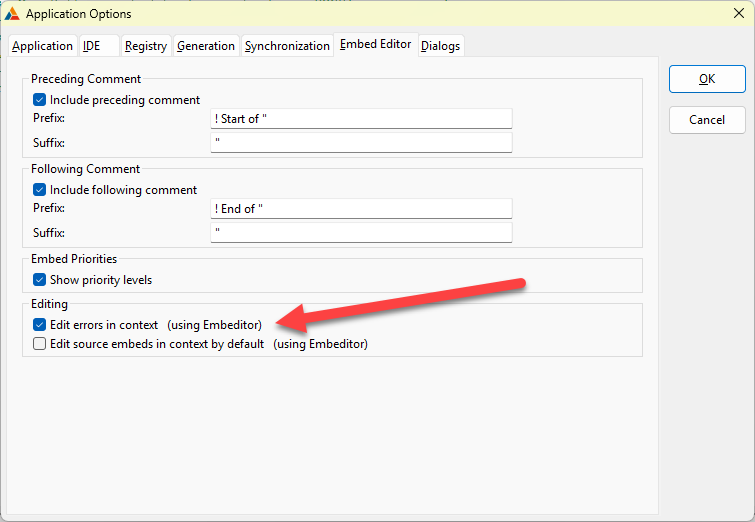Switch to the Application tab
Viewport: 755px width, 522px height.
(x=42, y=46)
